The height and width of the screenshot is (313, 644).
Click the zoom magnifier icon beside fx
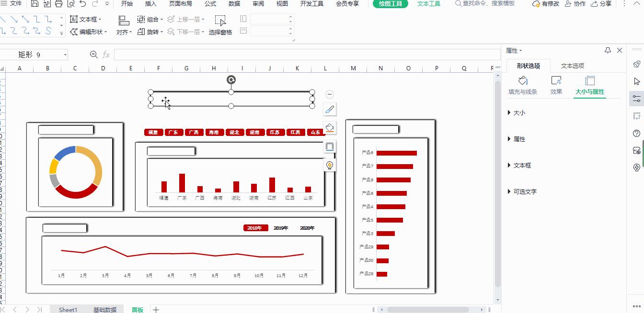coord(94,55)
